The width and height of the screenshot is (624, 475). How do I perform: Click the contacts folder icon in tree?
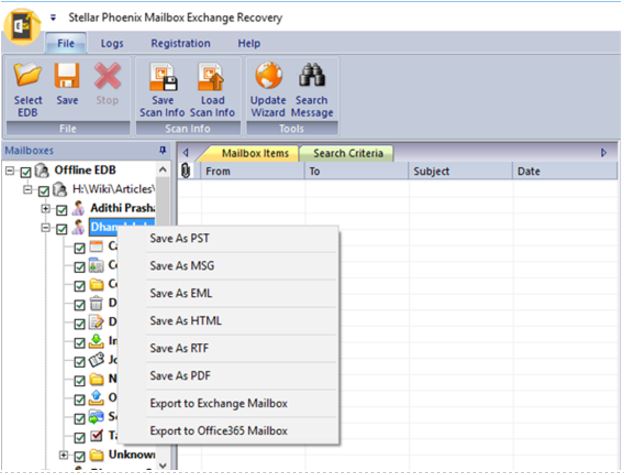click(x=96, y=265)
